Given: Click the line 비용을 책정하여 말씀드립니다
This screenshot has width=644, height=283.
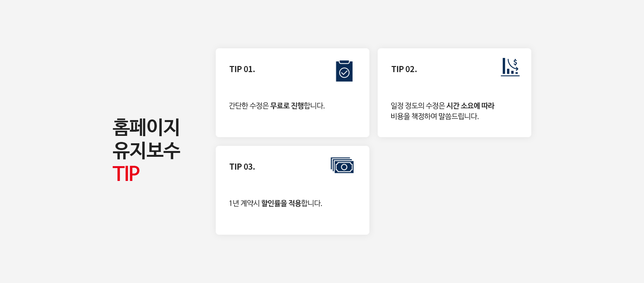Looking at the screenshot, I should 435,116.
